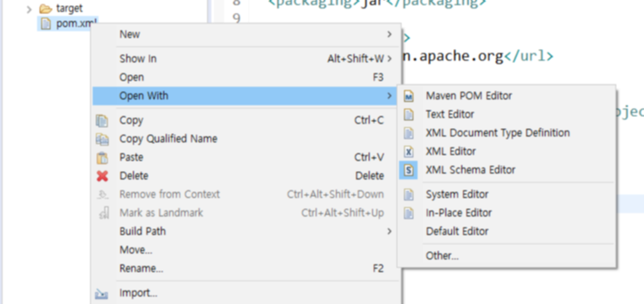Click the In-Place Editor icon
The width and height of the screenshot is (644, 304).
[408, 213]
